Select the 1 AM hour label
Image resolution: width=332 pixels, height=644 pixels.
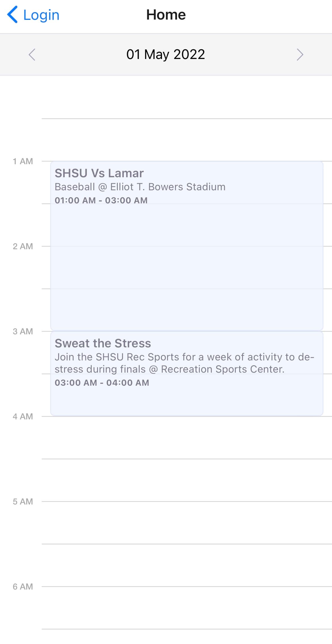23,161
